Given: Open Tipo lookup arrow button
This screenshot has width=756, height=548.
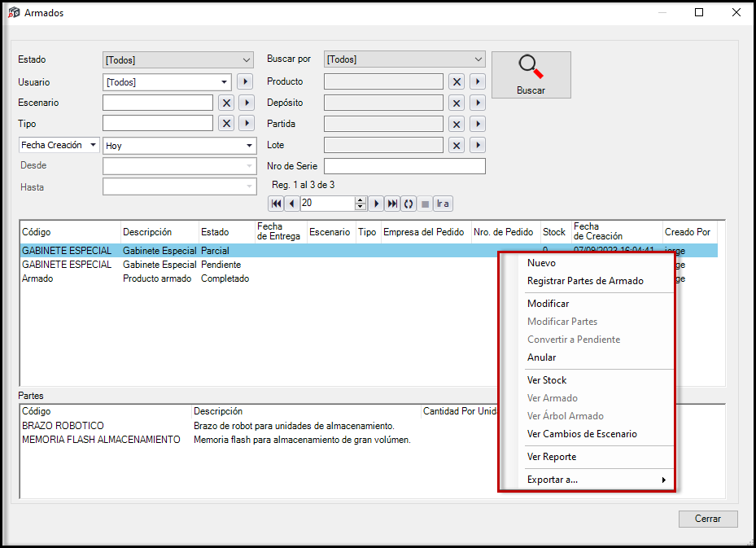Looking at the screenshot, I should click(x=247, y=124).
